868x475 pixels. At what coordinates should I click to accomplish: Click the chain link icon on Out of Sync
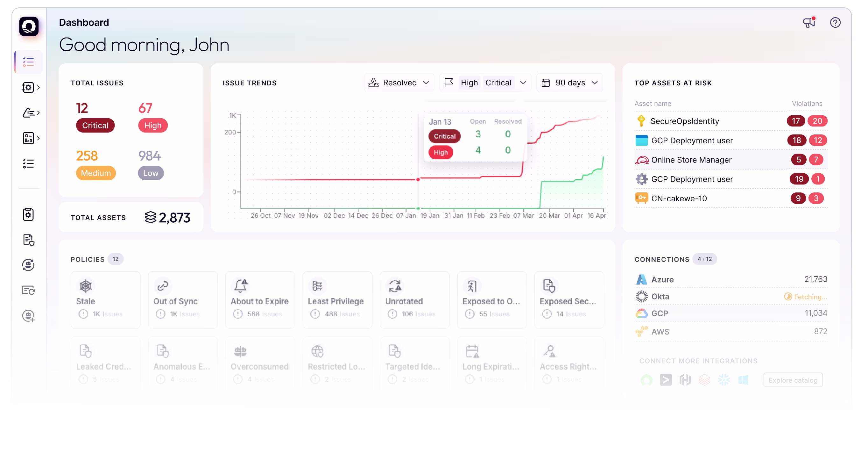tap(163, 286)
